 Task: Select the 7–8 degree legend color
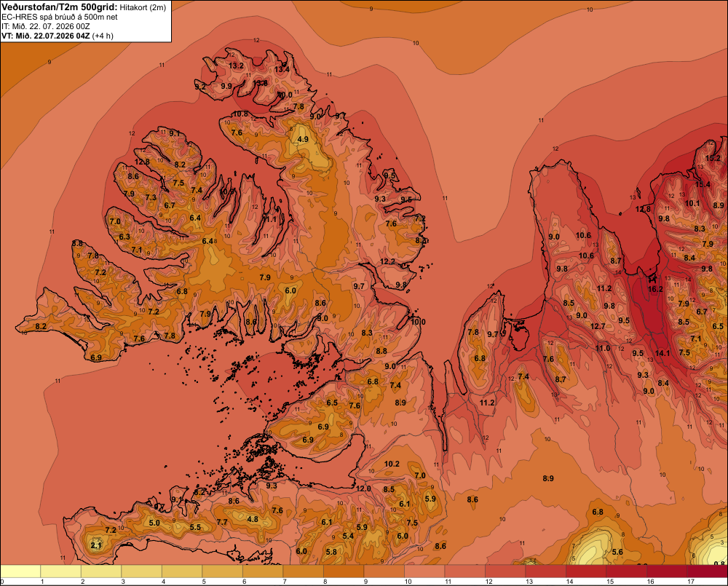pyautogui.click(x=303, y=571)
